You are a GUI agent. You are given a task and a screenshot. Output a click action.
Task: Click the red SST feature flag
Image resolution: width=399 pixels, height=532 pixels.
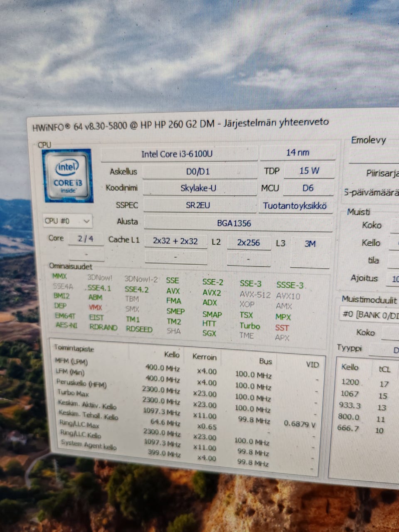click(282, 328)
